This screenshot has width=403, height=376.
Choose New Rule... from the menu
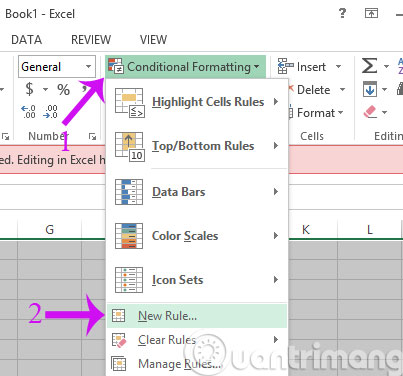click(x=197, y=316)
